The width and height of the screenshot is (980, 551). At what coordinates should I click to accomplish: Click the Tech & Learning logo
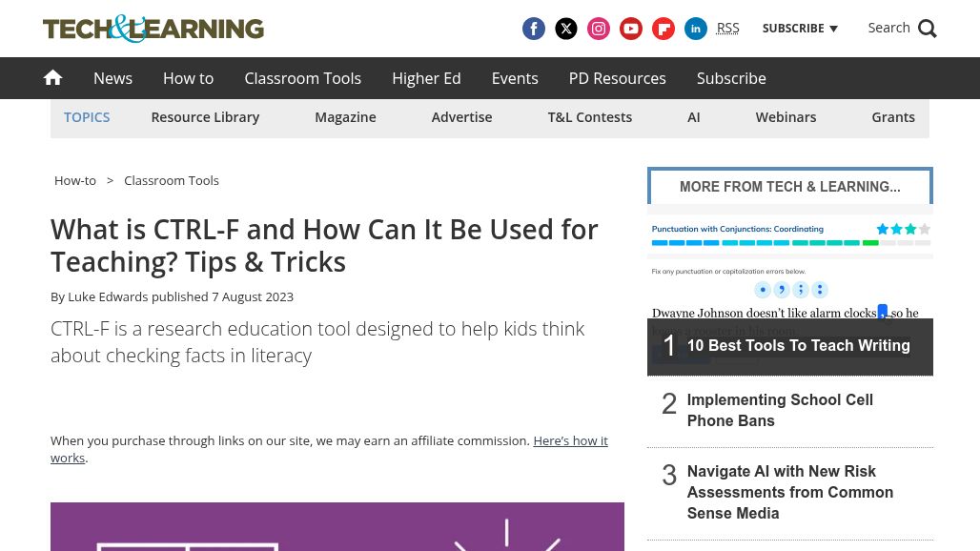click(153, 29)
